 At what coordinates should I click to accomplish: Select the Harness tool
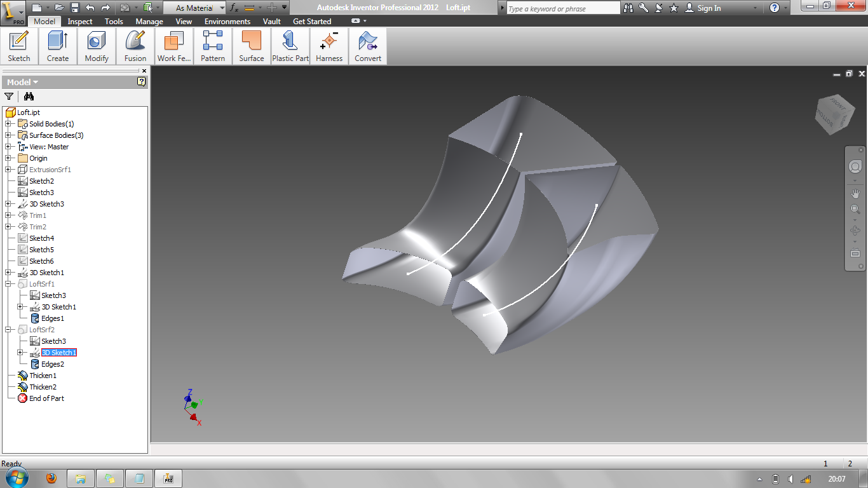(329, 42)
